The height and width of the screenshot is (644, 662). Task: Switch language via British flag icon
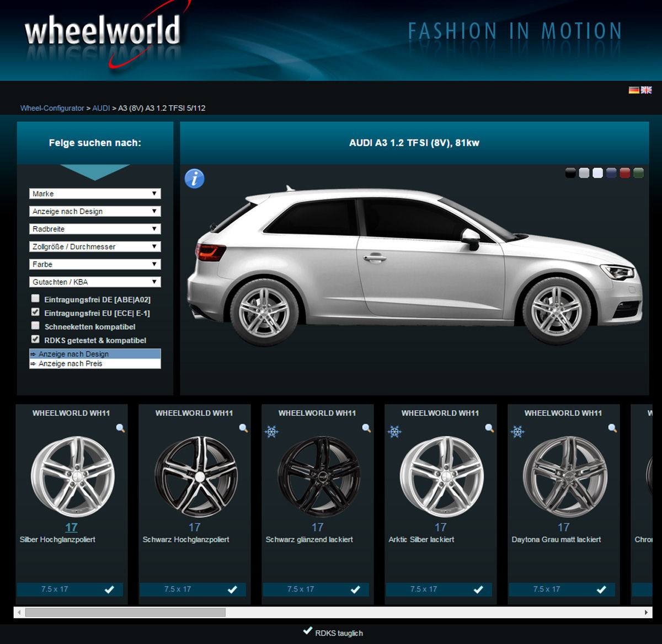(x=647, y=90)
